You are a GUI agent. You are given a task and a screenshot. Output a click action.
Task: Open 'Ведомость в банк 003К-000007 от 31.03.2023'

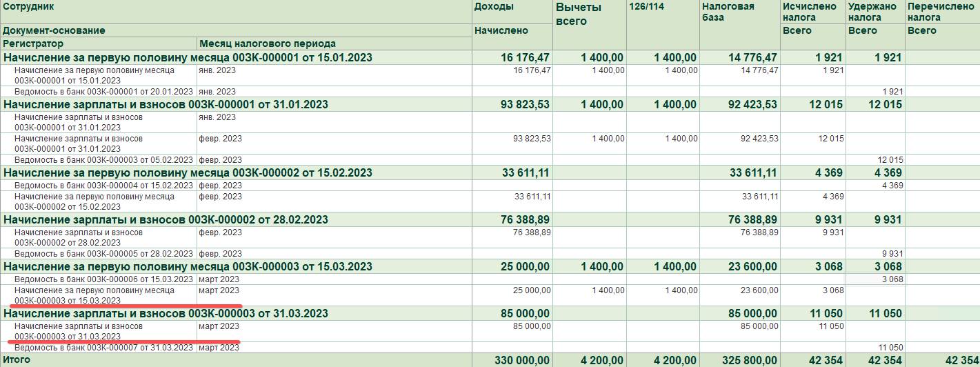point(103,347)
